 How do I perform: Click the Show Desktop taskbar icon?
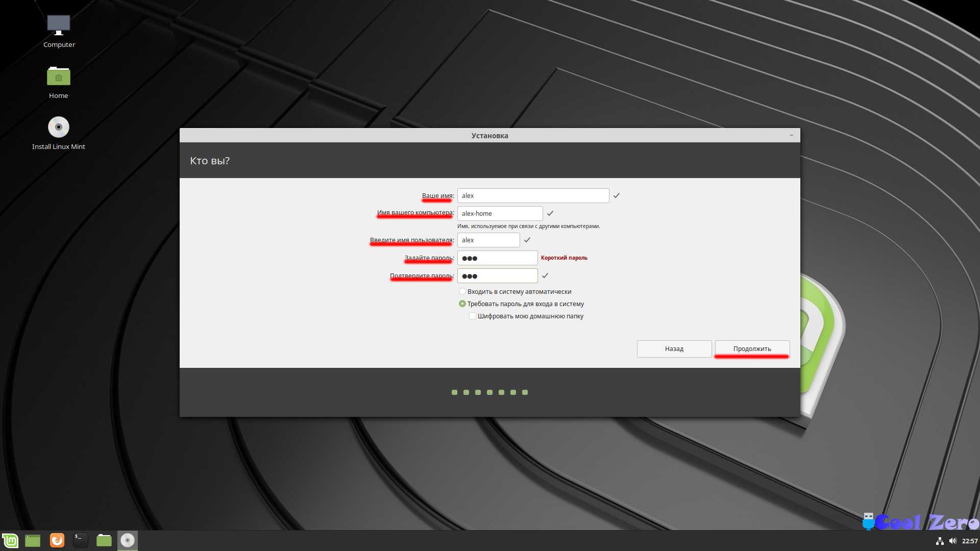[x=33, y=540]
